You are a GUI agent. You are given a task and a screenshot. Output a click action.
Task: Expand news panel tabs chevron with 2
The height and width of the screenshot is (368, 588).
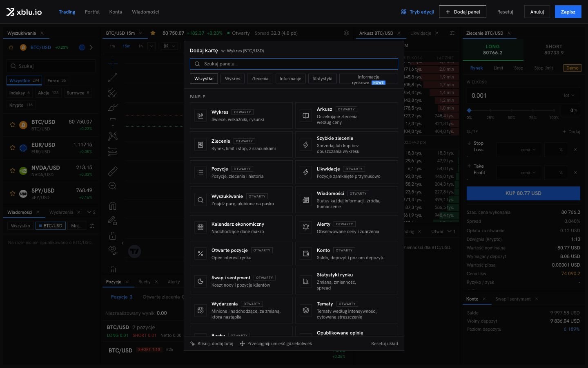(91, 212)
